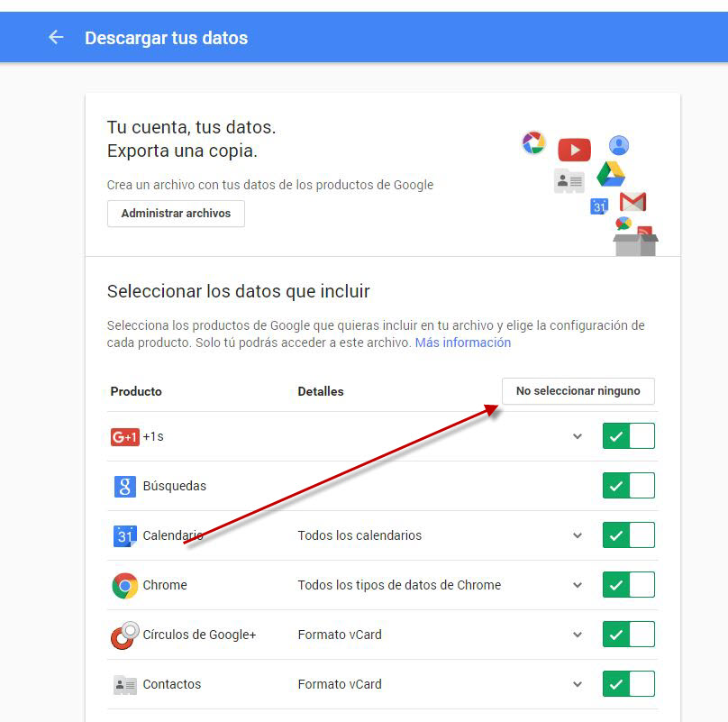728x722 pixels.
Task: Click the Calendario 31 icon in the list
Action: [x=125, y=536]
